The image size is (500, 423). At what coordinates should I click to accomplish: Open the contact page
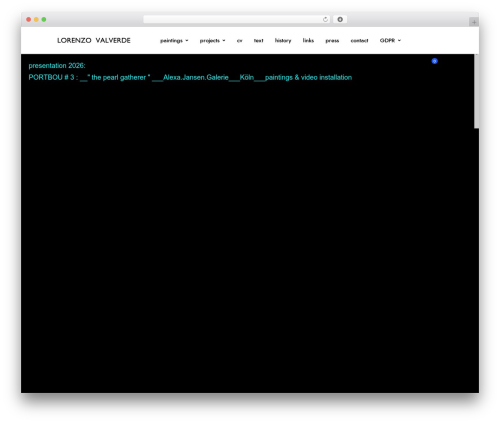(x=359, y=41)
